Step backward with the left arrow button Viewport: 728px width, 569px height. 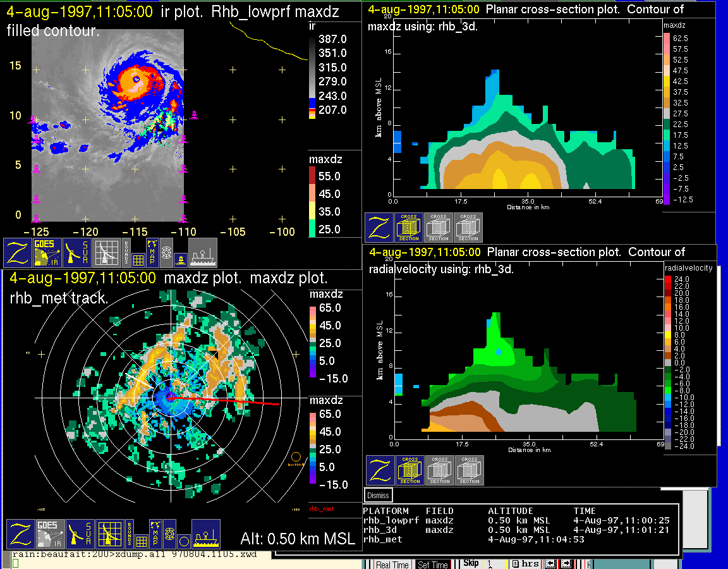[552, 563]
